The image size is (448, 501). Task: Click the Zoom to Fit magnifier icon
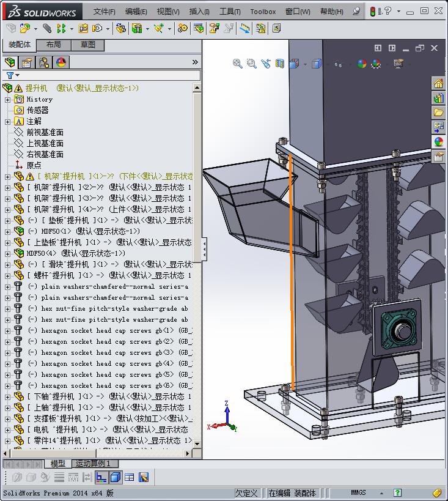coord(237,63)
